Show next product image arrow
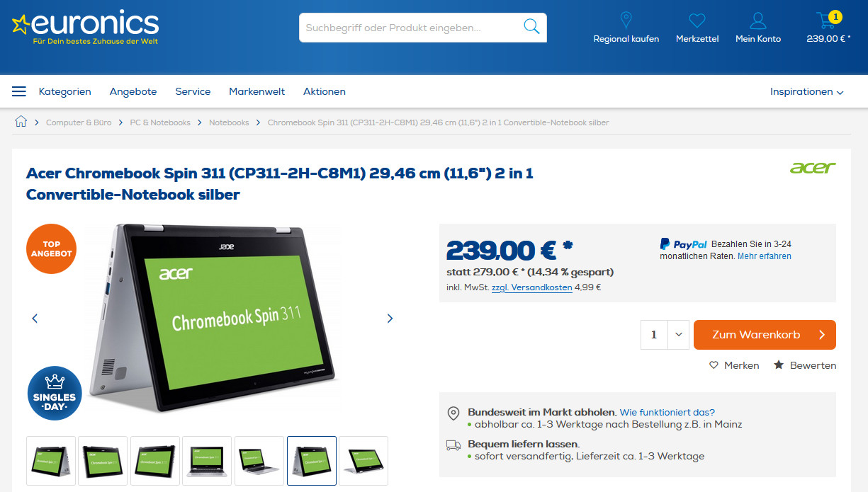 [390, 319]
